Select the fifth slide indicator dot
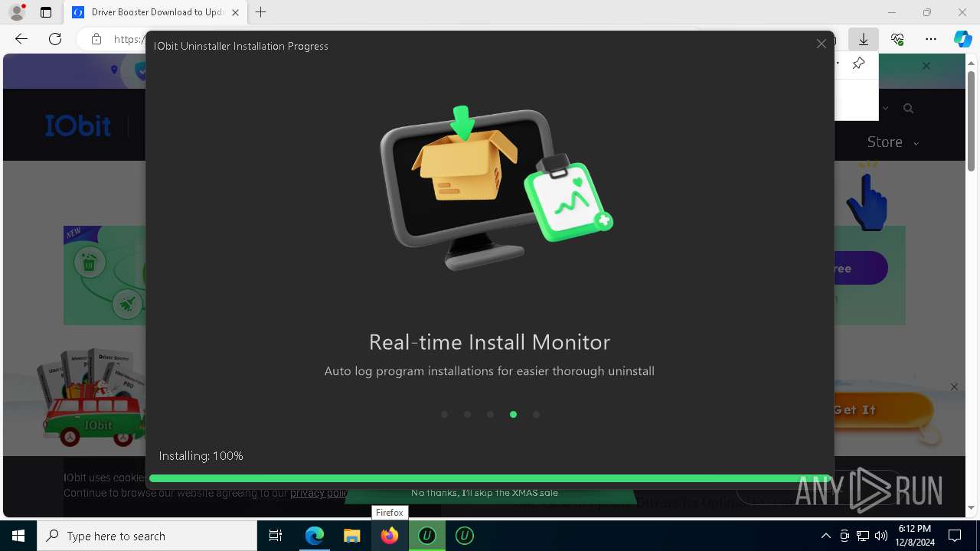Screen dimensions: 980x551 (x=536, y=414)
